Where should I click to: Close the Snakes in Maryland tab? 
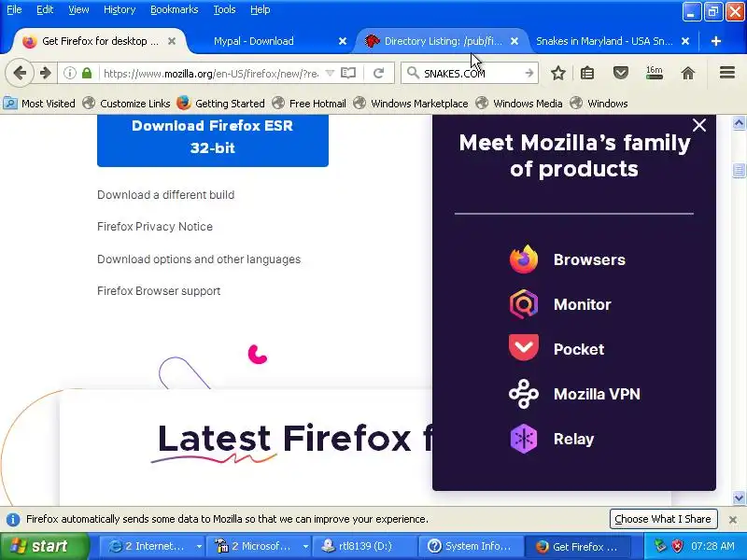pyautogui.click(x=685, y=41)
